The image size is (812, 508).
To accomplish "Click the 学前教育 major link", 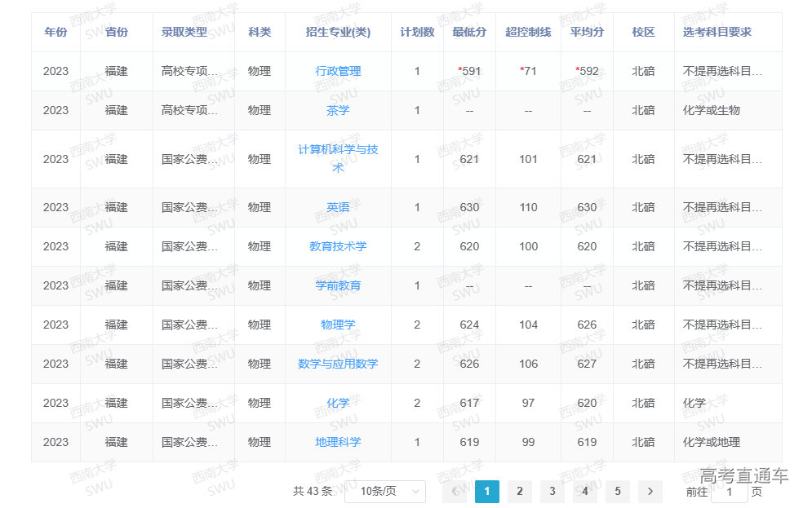I will tap(338, 285).
